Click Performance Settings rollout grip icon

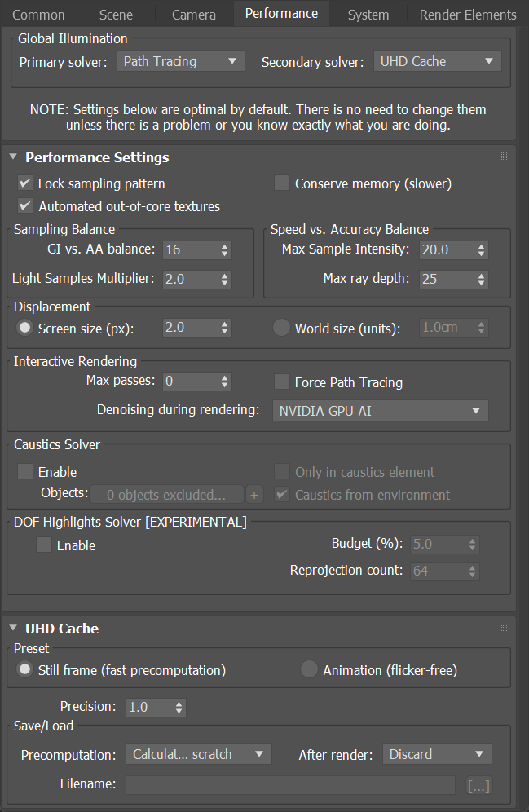coord(503,157)
